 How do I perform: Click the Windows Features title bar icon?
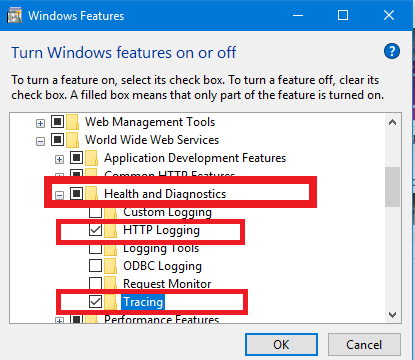tap(15, 16)
